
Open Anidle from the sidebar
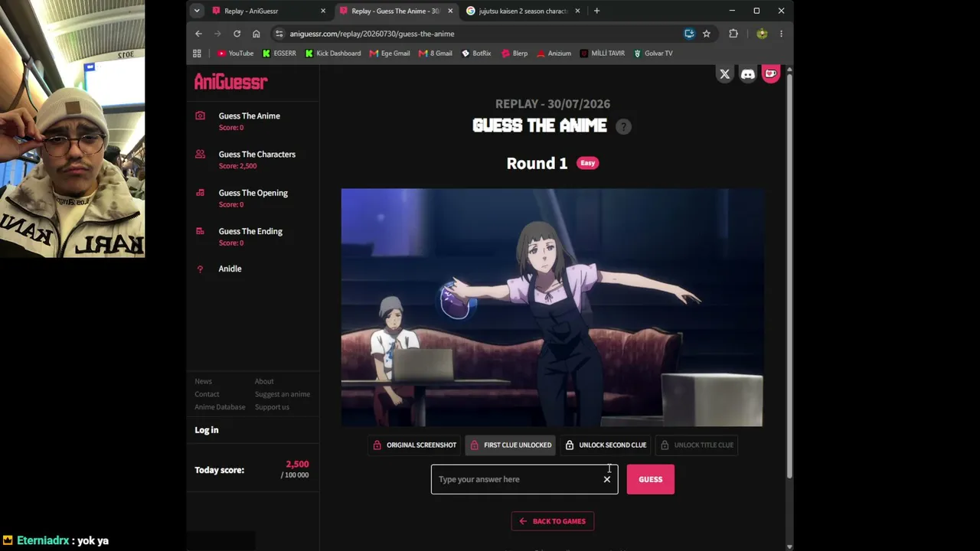coord(230,269)
